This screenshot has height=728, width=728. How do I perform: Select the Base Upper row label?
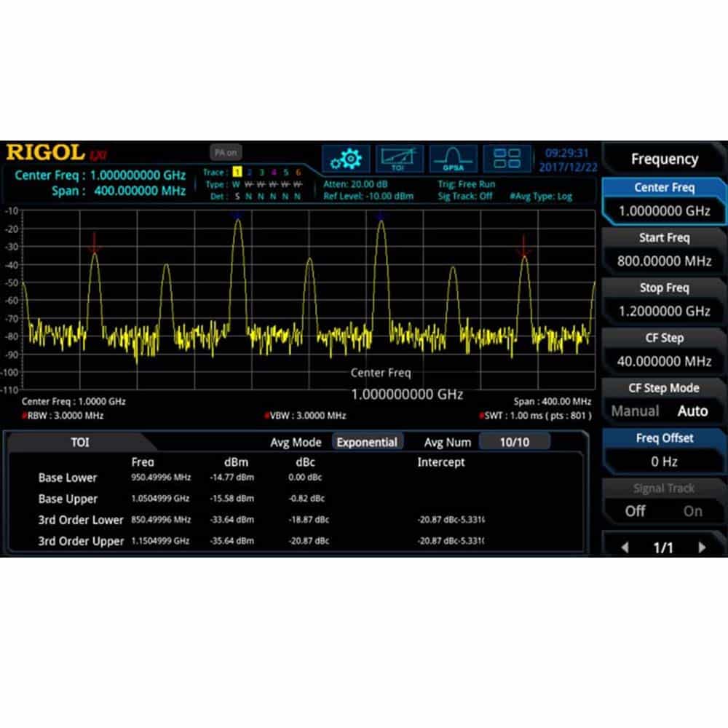point(68,499)
